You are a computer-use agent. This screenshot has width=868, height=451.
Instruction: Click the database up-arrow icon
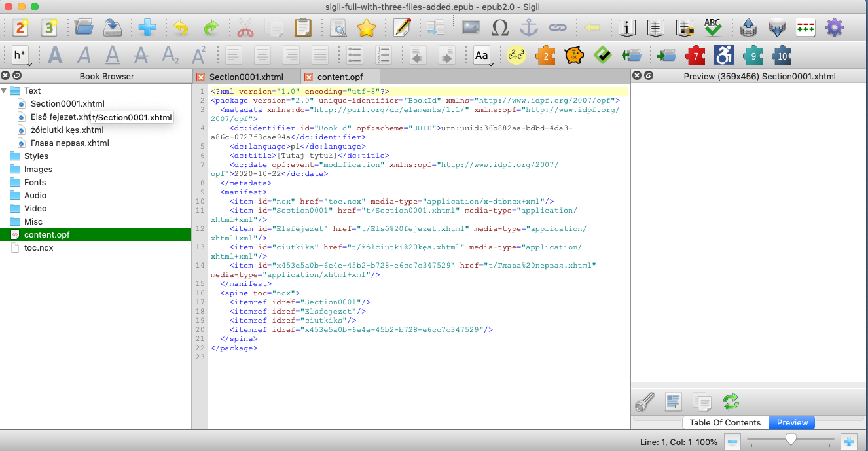(748, 28)
